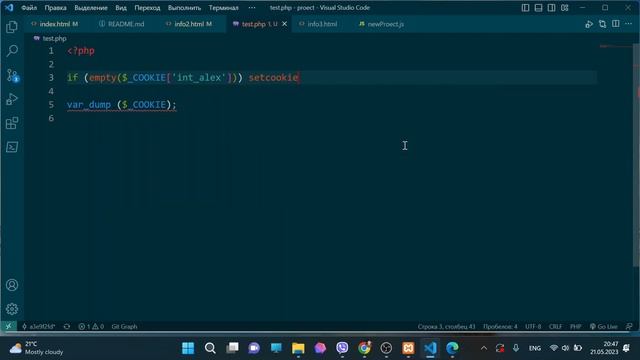Click test.php in the breadcrumb
Screen dimensions: 640x360
tap(54, 38)
